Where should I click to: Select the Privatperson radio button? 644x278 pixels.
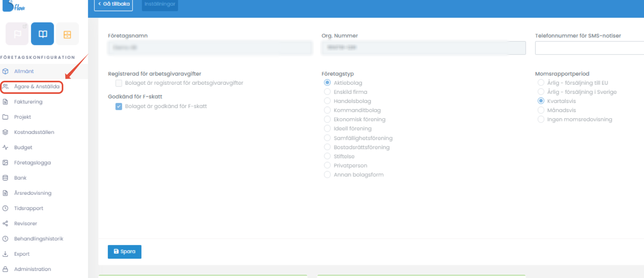(x=327, y=165)
